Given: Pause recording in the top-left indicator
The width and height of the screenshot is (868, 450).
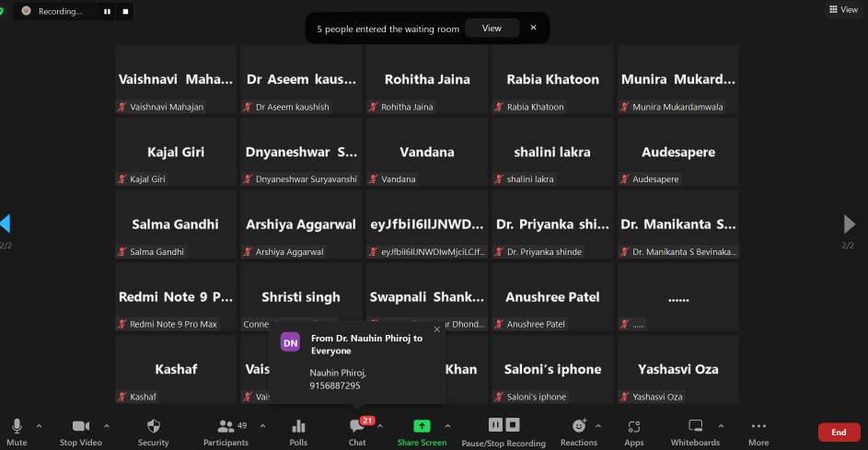Looking at the screenshot, I should (x=108, y=11).
